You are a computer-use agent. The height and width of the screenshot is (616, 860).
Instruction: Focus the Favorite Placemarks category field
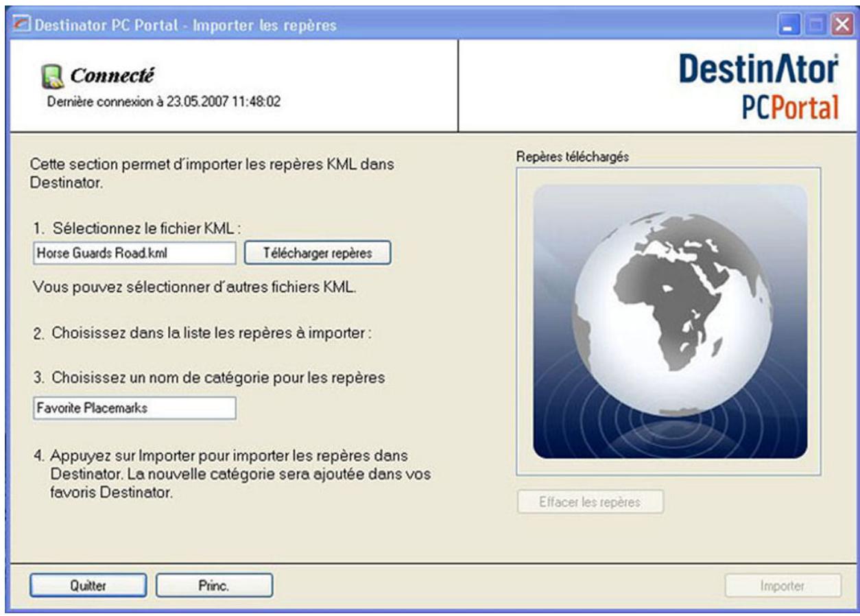pyautogui.click(x=134, y=407)
